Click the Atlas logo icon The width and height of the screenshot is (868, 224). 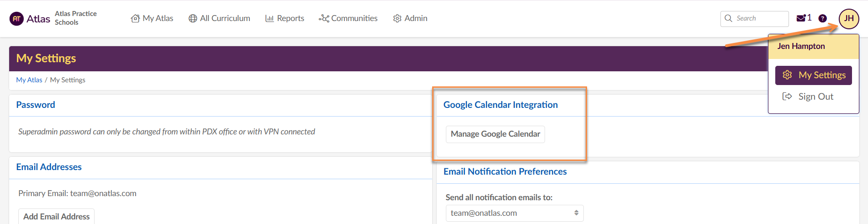pos(16,19)
